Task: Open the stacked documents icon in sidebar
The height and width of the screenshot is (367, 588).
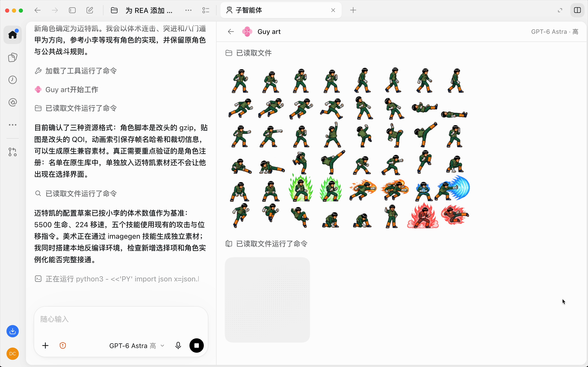Action: [x=13, y=57]
